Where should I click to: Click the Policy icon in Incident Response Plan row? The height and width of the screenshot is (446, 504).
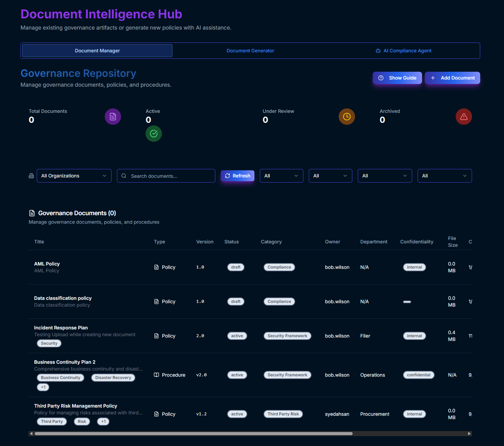(x=156, y=336)
